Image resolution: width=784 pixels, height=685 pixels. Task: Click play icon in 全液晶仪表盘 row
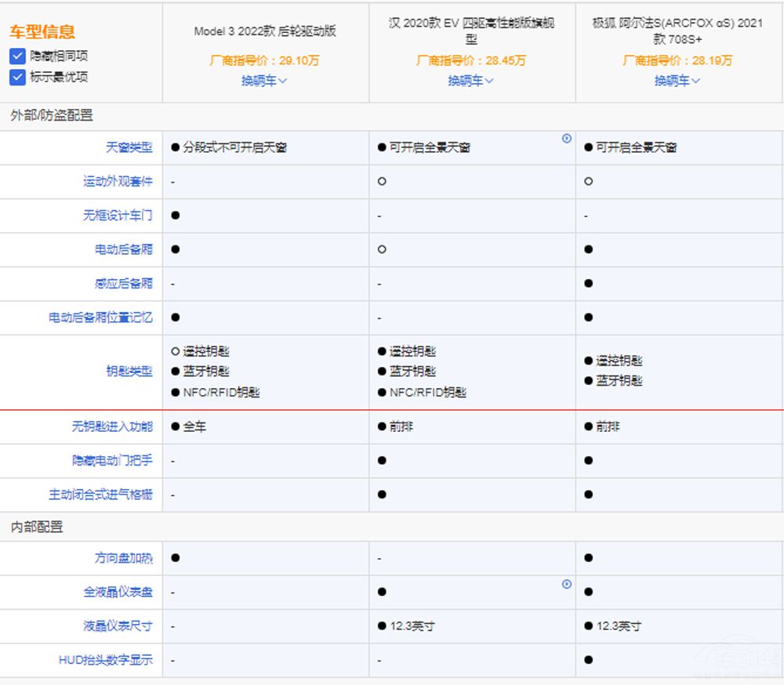(x=567, y=584)
